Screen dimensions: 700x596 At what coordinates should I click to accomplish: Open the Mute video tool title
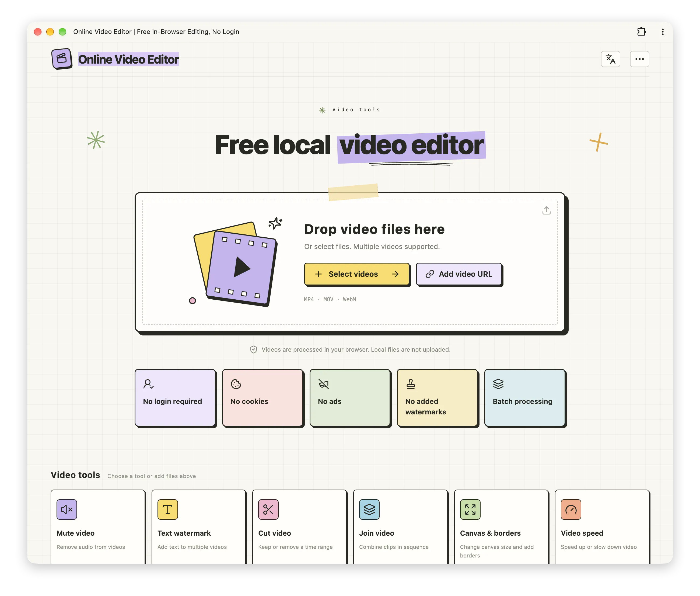(x=75, y=533)
